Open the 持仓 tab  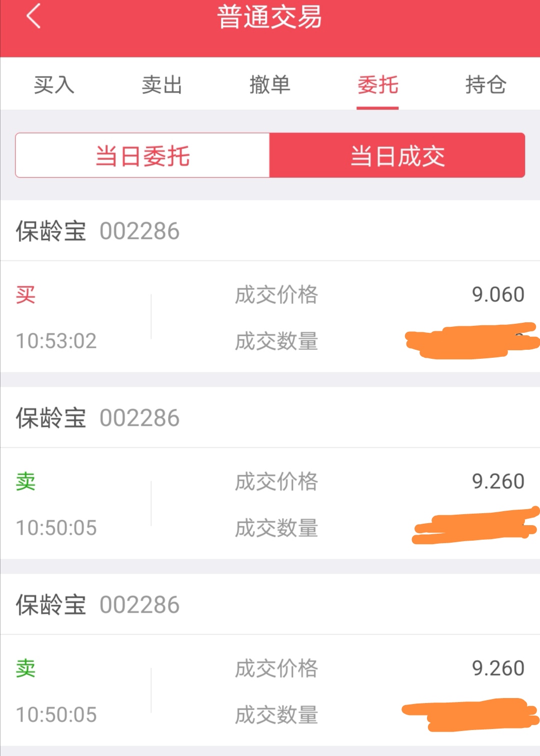485,84
